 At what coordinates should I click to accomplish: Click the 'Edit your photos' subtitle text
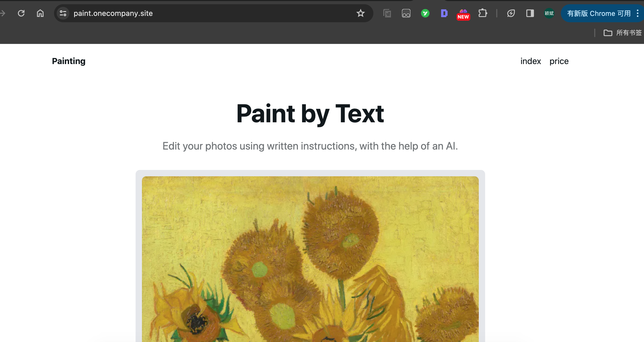310,146
